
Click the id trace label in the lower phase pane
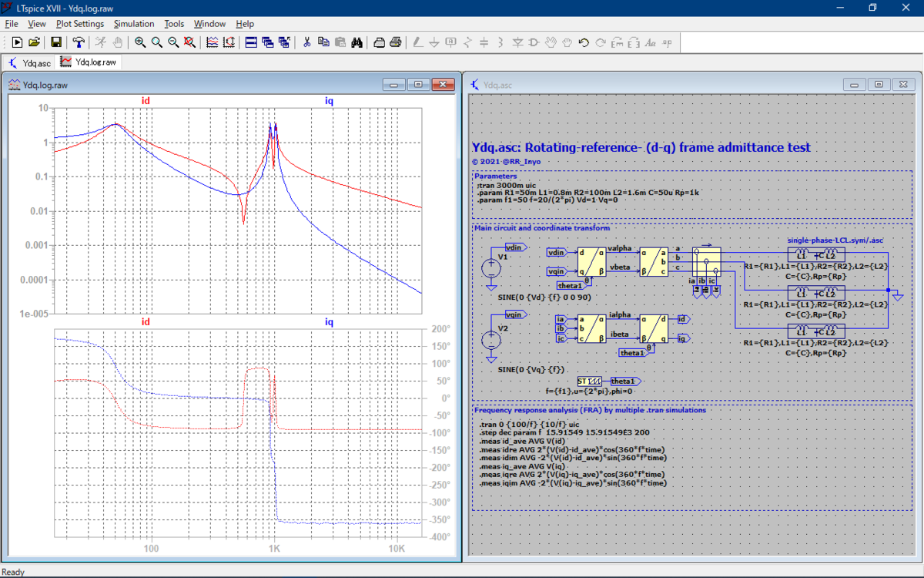(146, 321)
